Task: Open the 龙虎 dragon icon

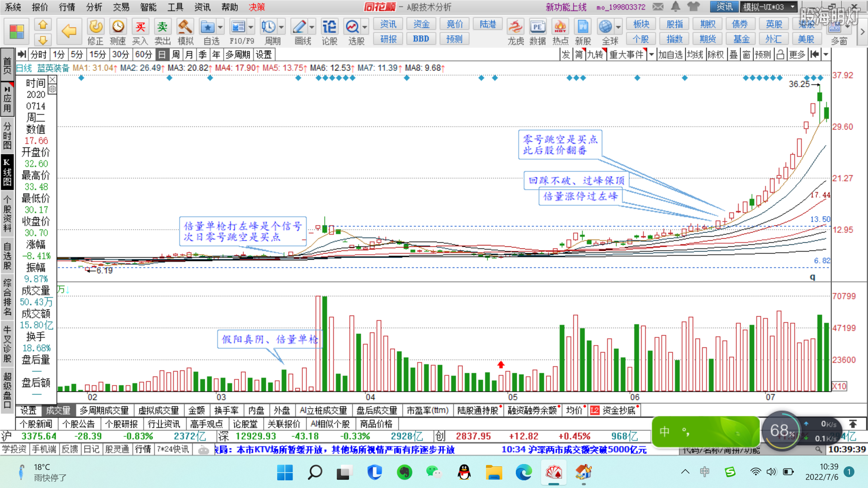Action: click(515, 27)
